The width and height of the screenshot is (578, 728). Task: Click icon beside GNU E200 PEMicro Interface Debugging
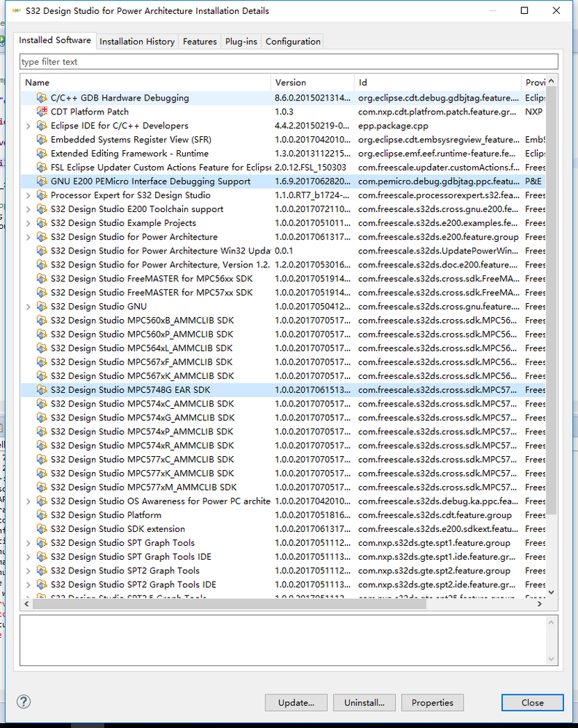[42, 181]
